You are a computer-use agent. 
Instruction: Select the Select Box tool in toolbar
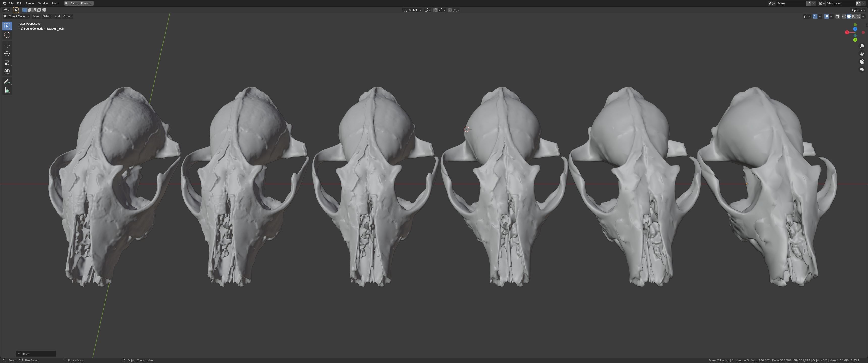[7, 26]
